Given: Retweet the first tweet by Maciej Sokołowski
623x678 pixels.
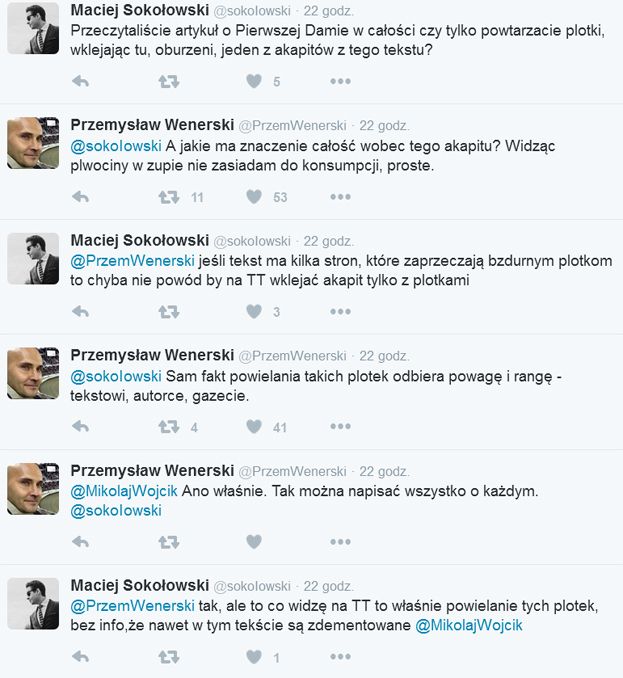Looking at the screenshot, I should pos(169,81).
